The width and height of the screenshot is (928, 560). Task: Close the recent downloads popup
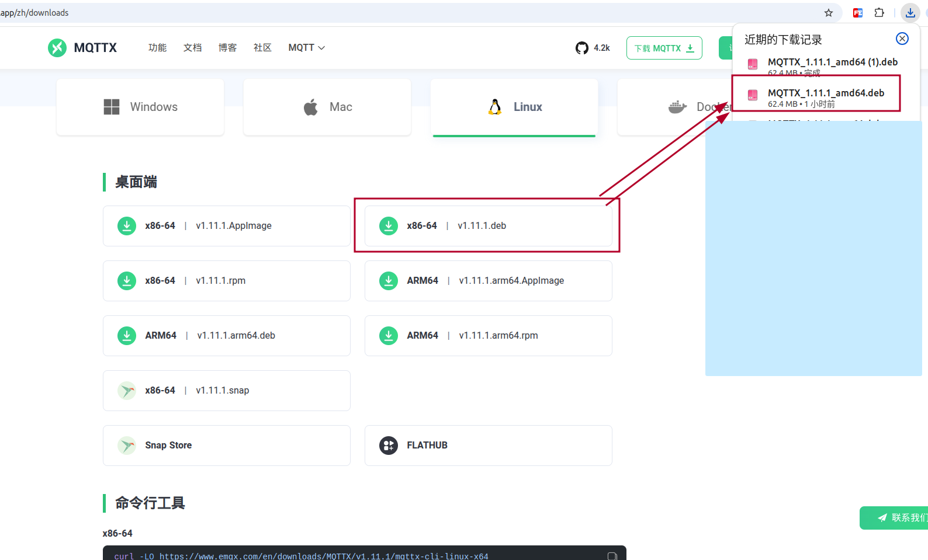coord(902,39)
